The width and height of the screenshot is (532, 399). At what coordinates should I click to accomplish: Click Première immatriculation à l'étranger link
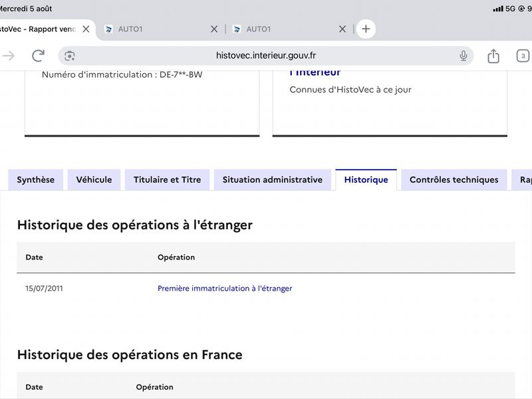pyautogui.click(x=225, y=289)
